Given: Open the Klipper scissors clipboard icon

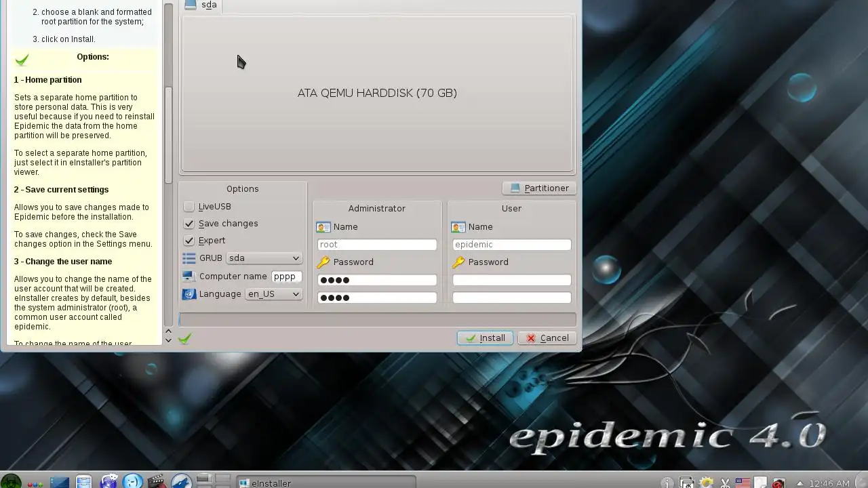Looking at the screenshot, I should [x=725, y=483].
